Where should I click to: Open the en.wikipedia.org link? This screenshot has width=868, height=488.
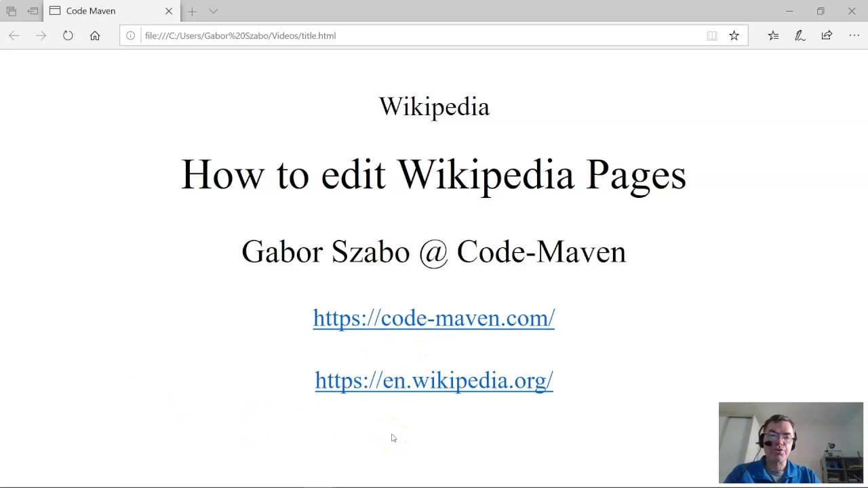(x=434, y=380)
